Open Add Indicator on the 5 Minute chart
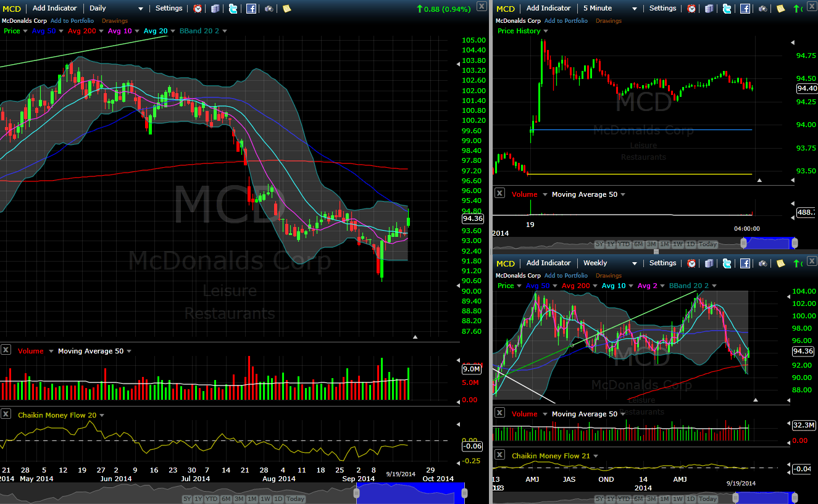Viewport: 818px width, 504px height. pyautogui.click(x=549, y=9)
